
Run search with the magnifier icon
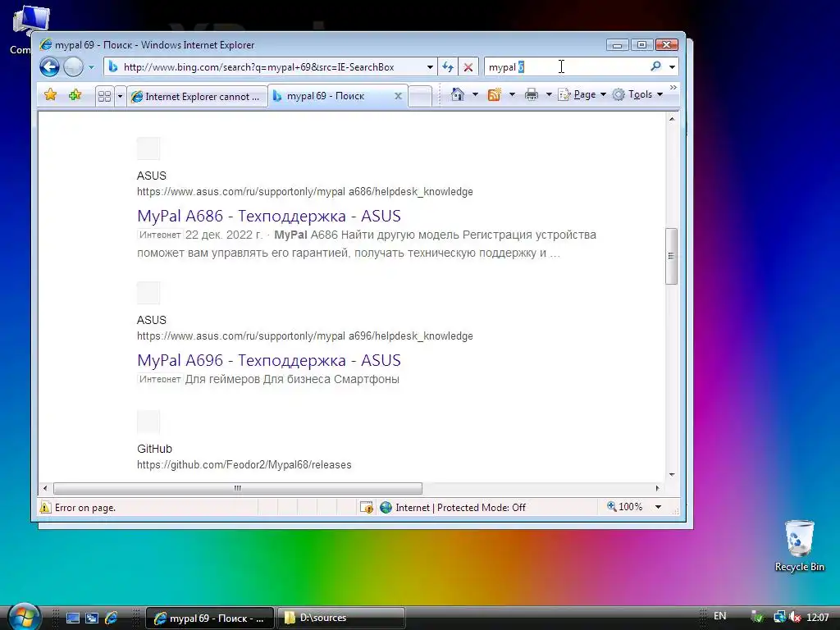(x=655, y=66)
